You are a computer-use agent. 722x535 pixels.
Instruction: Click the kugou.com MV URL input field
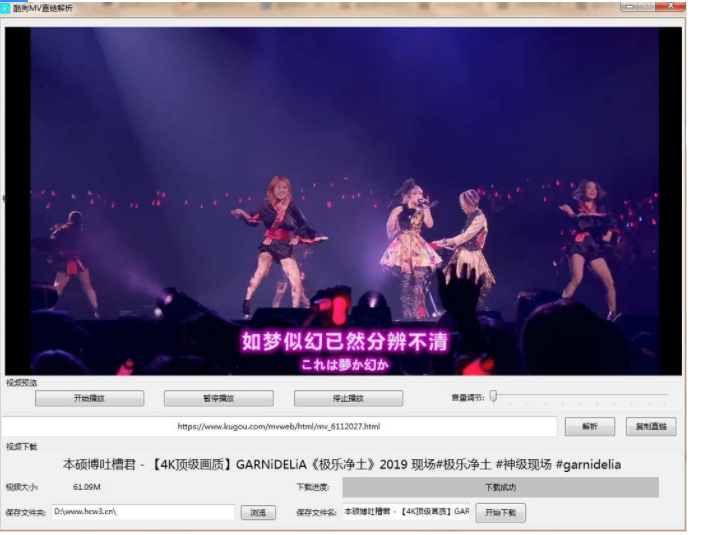click(x=279, y=426)
